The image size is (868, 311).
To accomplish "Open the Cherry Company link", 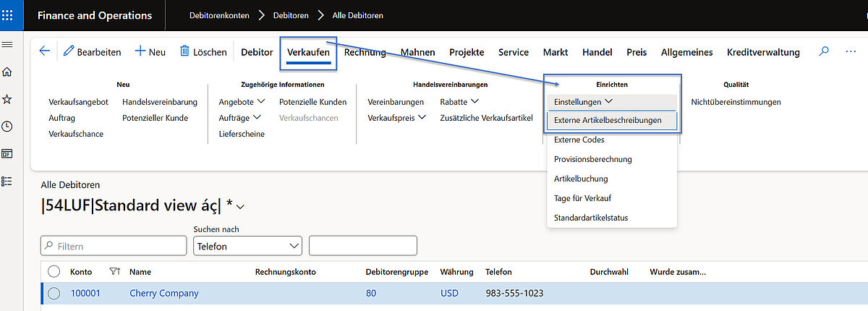I will [x=163, y=294].
